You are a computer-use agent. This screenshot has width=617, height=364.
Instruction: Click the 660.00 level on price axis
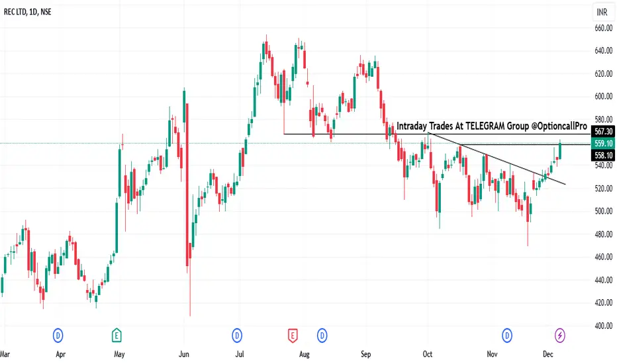tap(604, 28)
